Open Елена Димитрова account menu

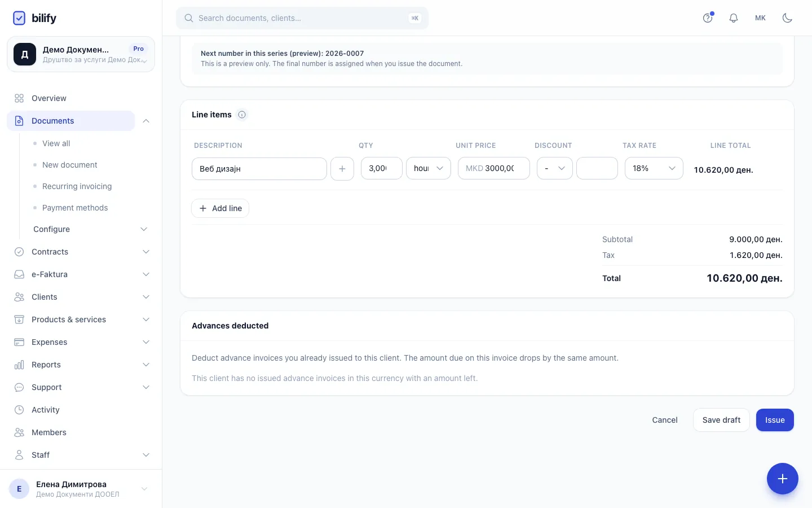tap(81, 489)
